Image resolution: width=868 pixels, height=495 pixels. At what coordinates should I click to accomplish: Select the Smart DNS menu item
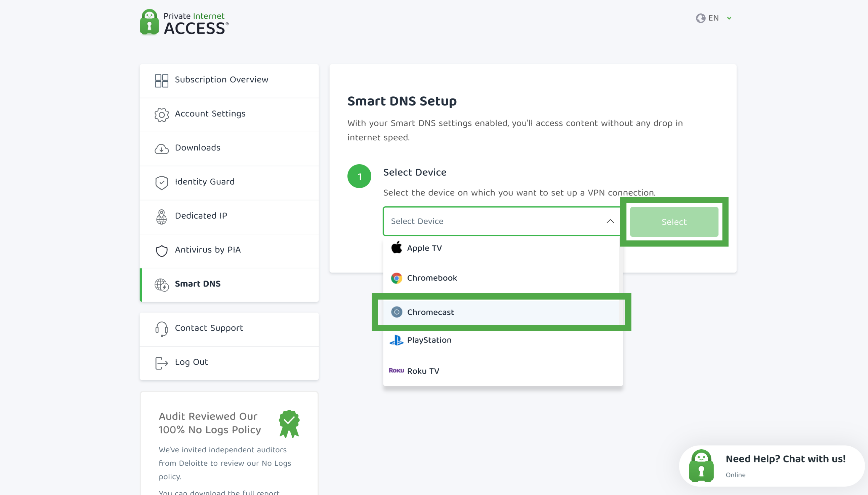click(229, 285)
